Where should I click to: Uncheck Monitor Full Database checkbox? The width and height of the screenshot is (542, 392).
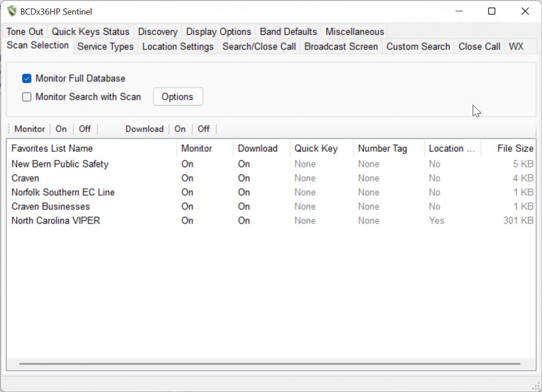[26, 79]
